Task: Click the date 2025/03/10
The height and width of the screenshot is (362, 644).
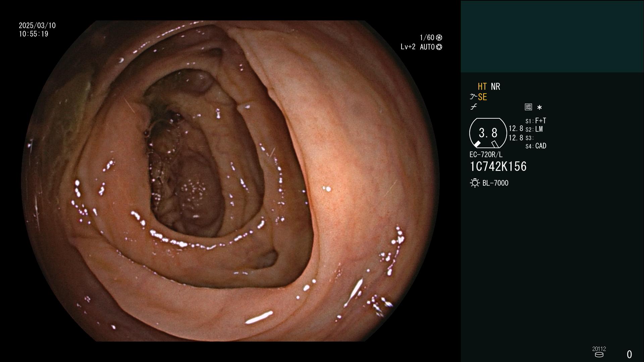Action: pyautogui.click(x=37, y=25)
